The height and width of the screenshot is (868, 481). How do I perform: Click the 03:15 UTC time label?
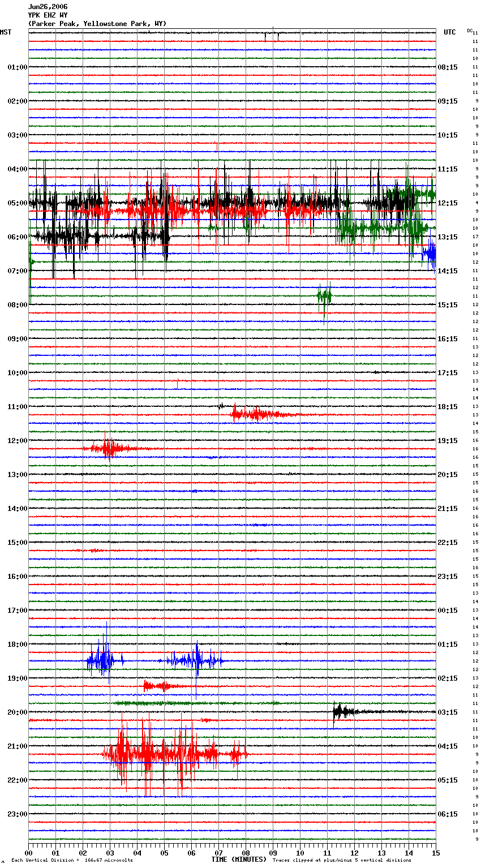tap(448, 712)
